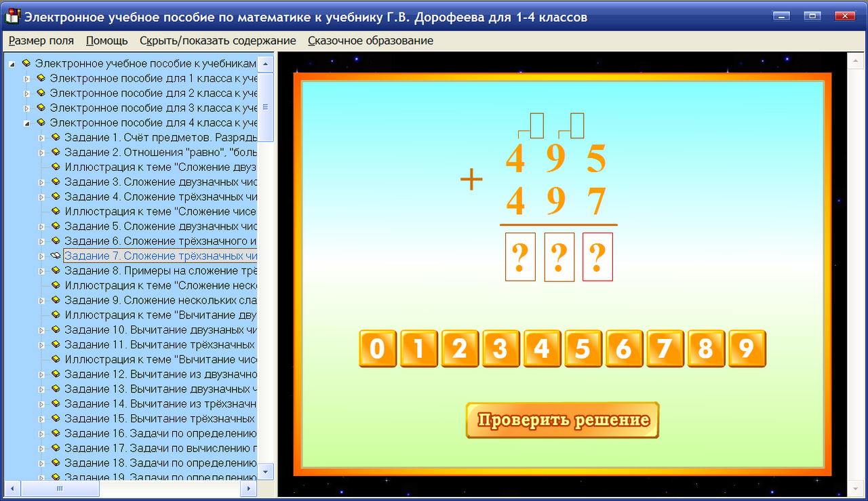Click the pointer icon beside highlighted 'Задание 7'
This screenshot has height=501, width=868.
coord(55,256)
